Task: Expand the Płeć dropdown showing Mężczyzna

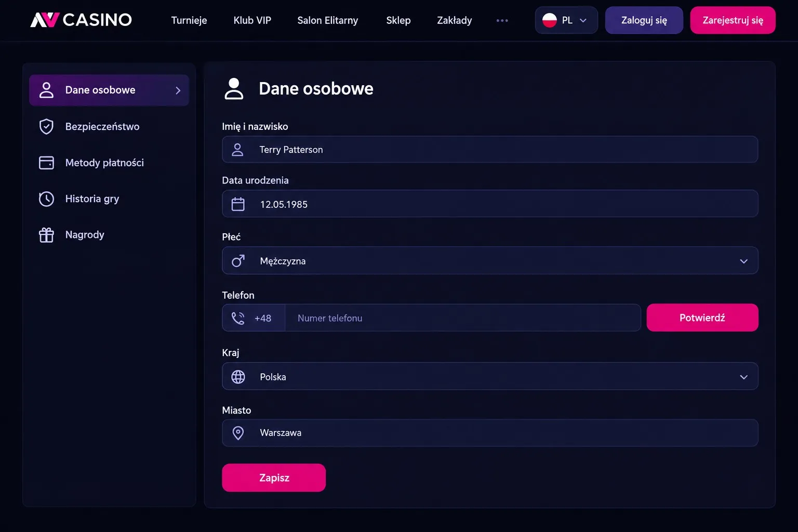Action: pos(490,260)
